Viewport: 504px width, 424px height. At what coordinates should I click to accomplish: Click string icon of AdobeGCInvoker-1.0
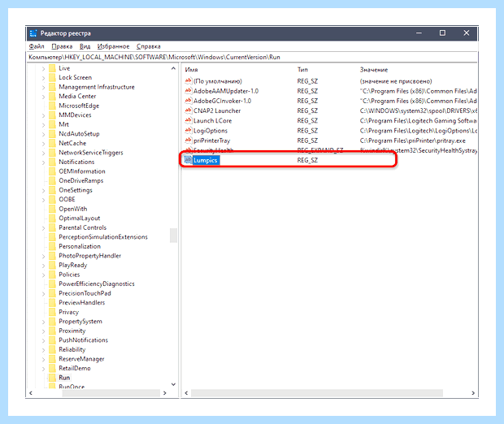click(189, 101)
